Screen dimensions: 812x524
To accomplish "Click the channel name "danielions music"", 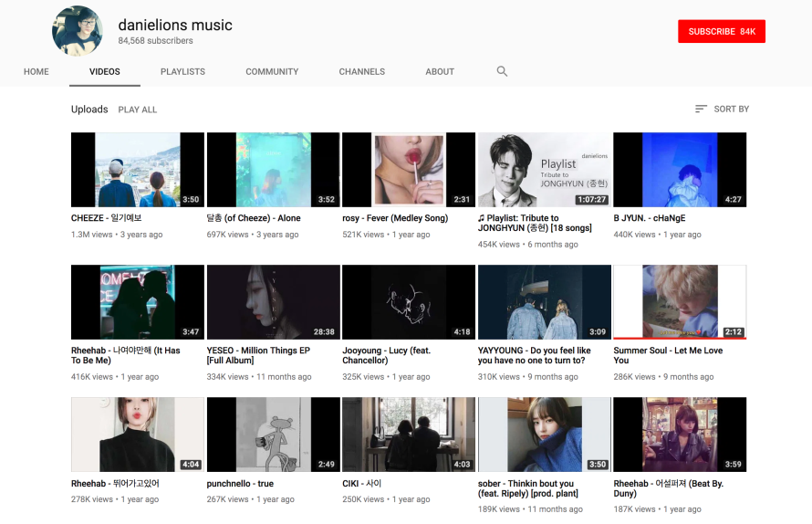I will coord(175,25).
